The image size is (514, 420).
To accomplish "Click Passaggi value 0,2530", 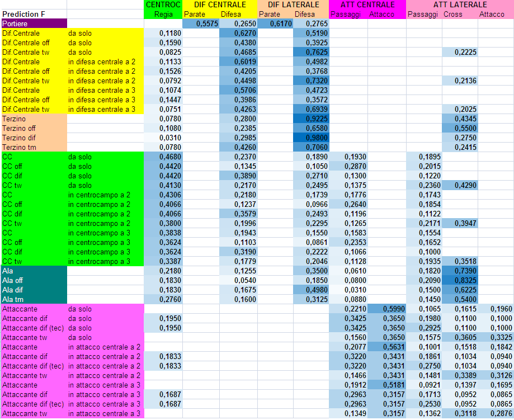I will pyautogui.click(x=424, y=404).
